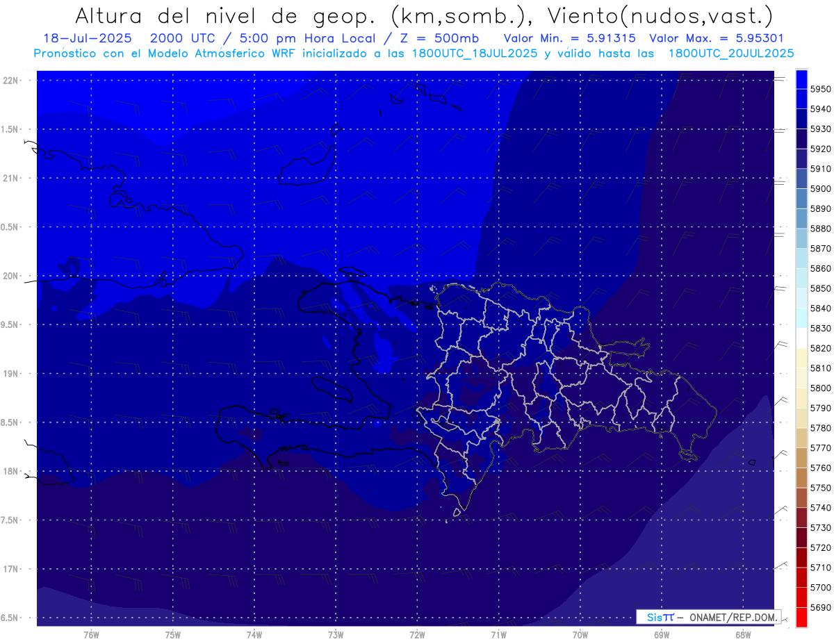Click the '5760' colorbar value

(821, 468)
